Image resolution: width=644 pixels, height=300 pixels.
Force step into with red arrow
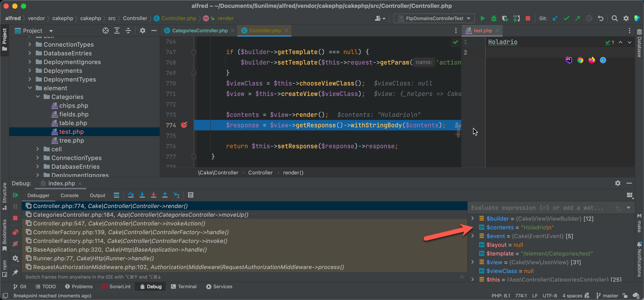[154, 195]
